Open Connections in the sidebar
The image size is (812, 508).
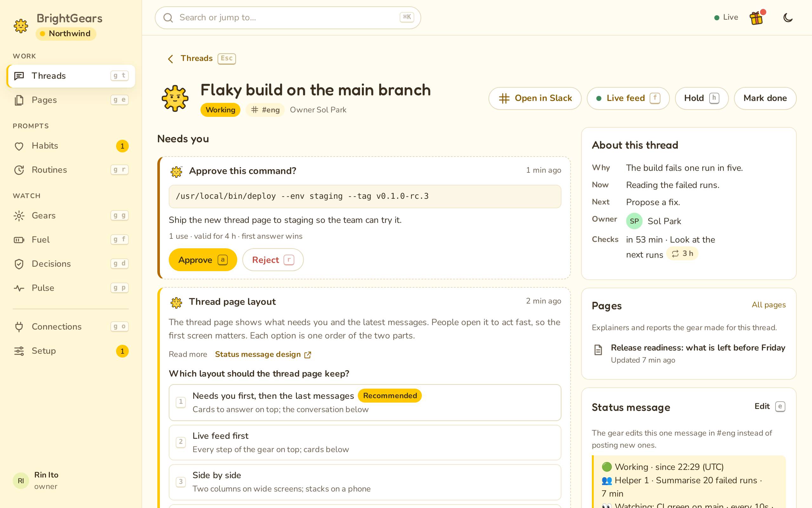coord(71,327)
